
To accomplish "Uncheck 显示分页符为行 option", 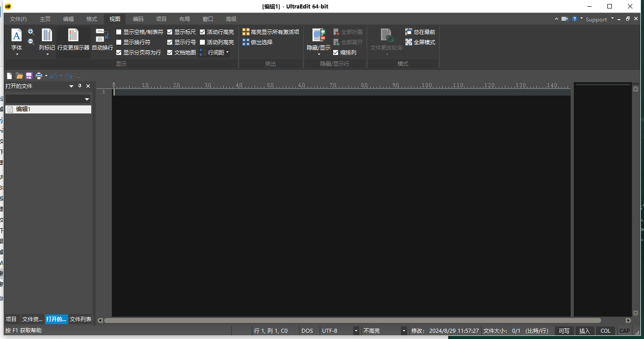I will tap(119, 52).
